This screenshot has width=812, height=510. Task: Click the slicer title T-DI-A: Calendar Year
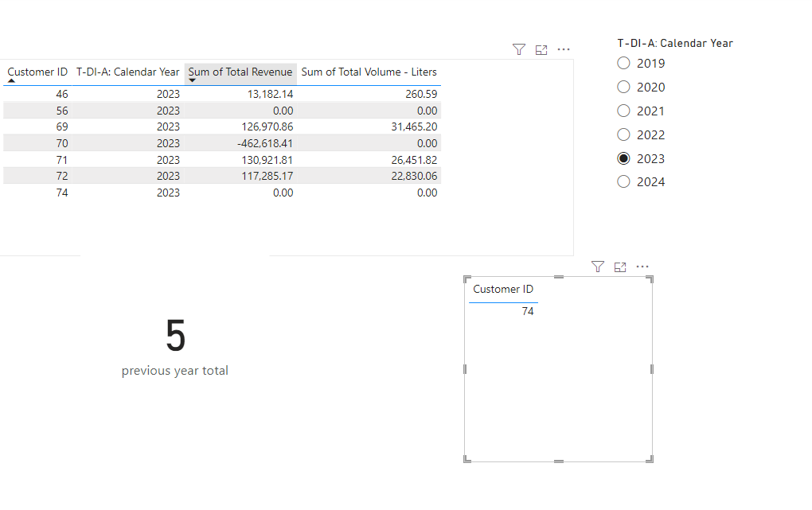point(675,44)
